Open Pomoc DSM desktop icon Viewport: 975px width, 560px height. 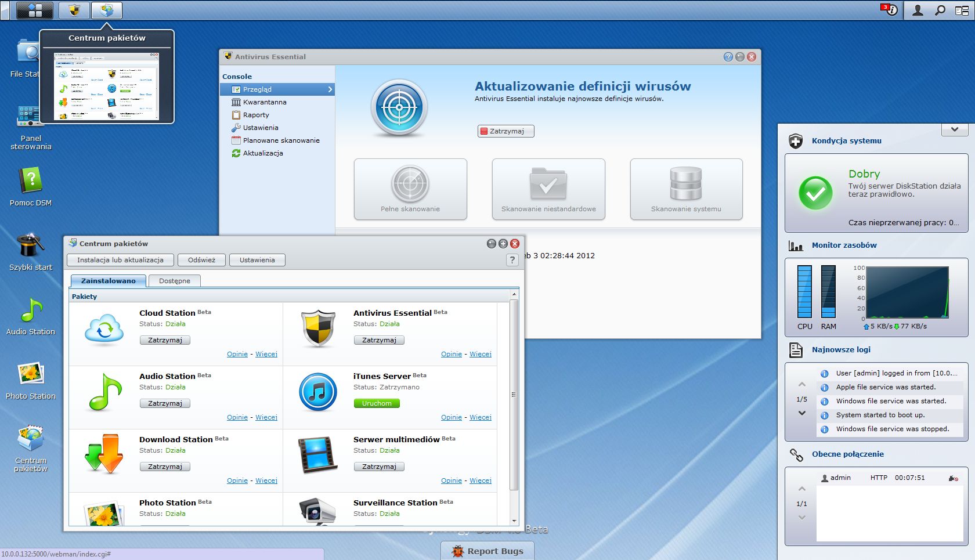[x=31, y=186]
